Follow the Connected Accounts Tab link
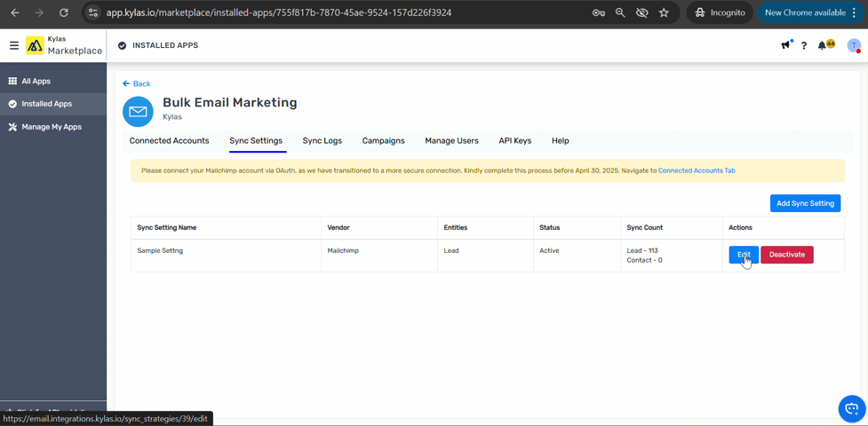The height and width of the screenshot is (426, 868). tap(697, 171)
